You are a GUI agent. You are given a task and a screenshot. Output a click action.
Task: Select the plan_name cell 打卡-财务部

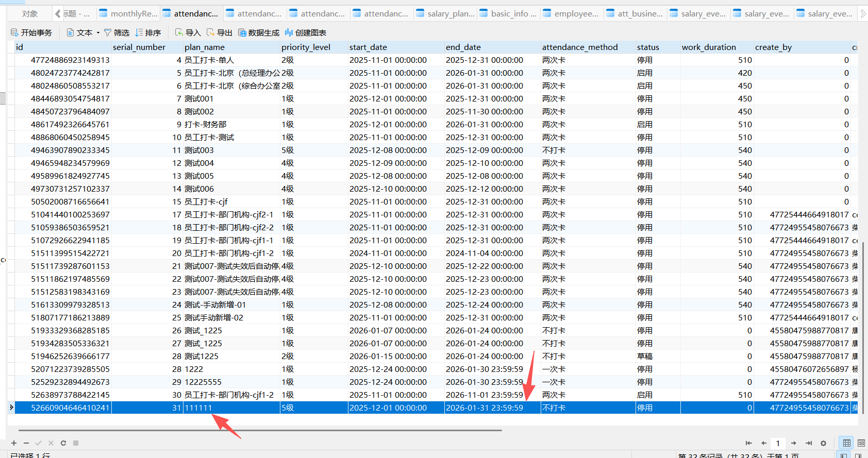pyautogui.click(x=231, y=125)
